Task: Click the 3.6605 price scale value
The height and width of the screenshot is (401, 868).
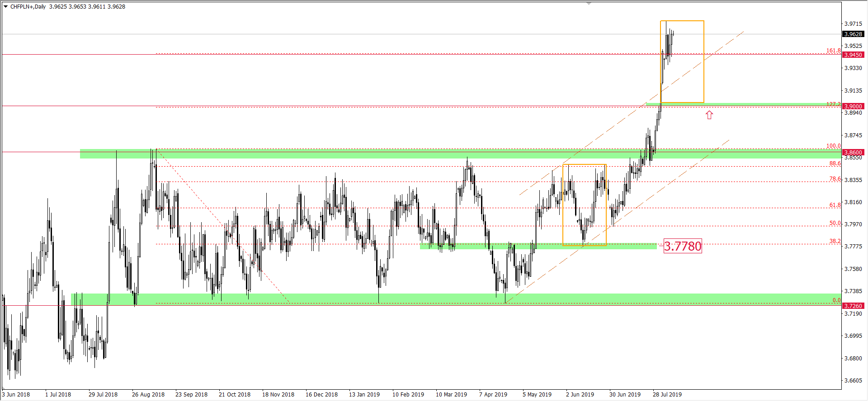Action: pos(853,380)
